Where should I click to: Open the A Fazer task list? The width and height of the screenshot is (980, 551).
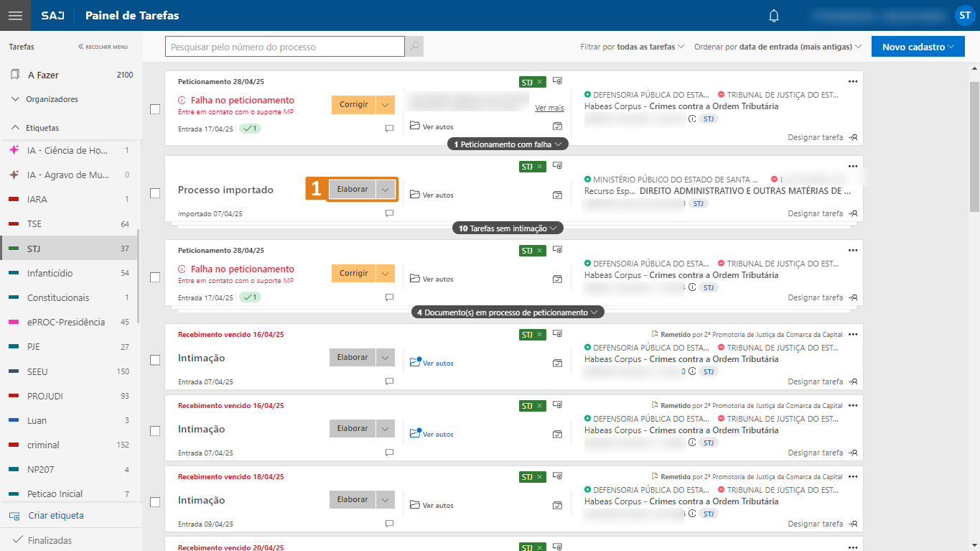[x=43, y=75]
